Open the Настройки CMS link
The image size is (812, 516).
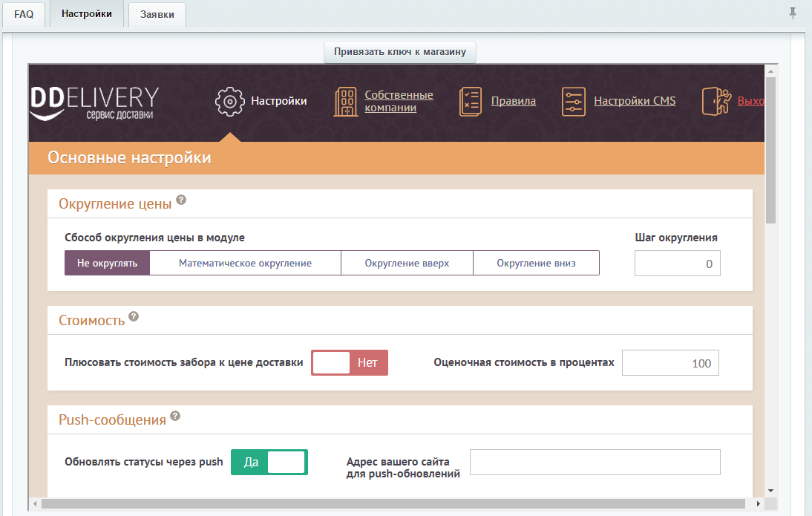coord(635,101)
